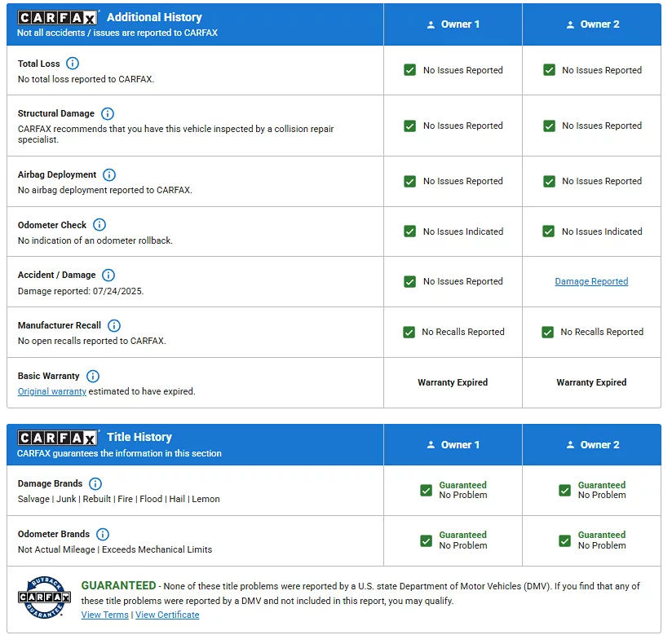Screen dimensions: 672x635
Task: Select Owner 2 header in Title History
Action: coord(591,445)
